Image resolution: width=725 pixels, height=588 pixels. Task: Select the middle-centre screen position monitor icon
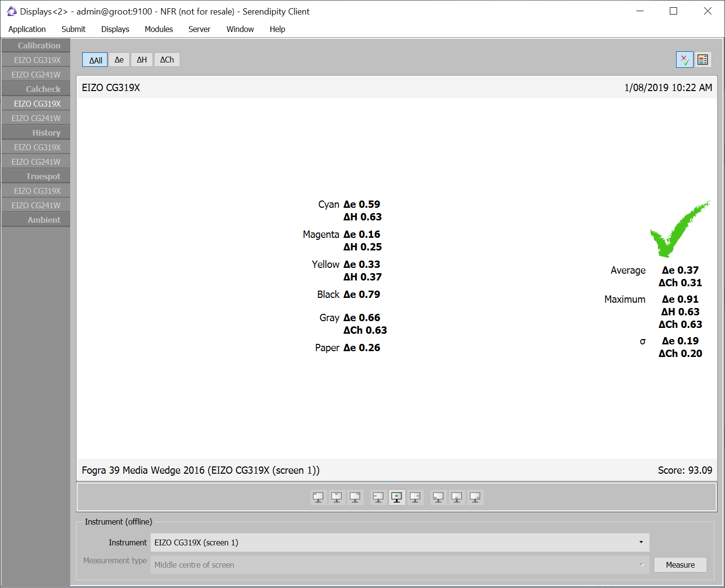click(x=397, y=497)
